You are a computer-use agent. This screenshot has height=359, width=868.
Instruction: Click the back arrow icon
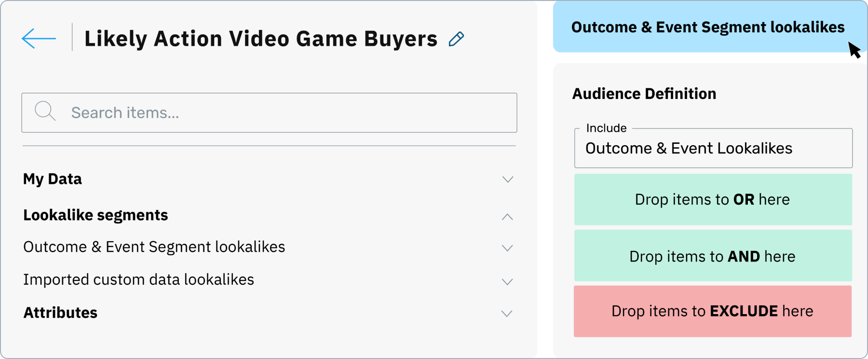coord(39,39)
